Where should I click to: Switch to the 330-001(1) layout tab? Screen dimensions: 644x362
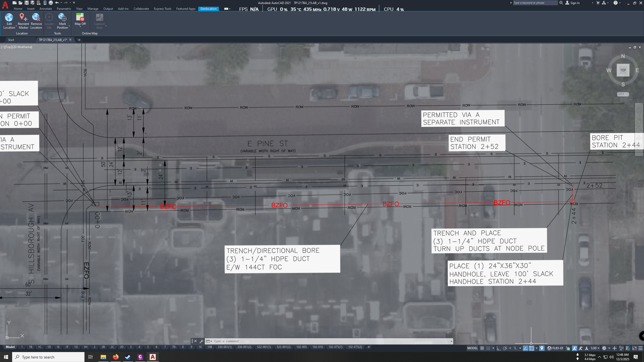click(x=224, y=347)
